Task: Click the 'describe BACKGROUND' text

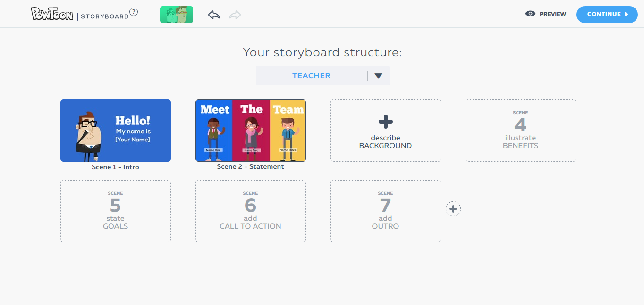Action: [386, 142]
